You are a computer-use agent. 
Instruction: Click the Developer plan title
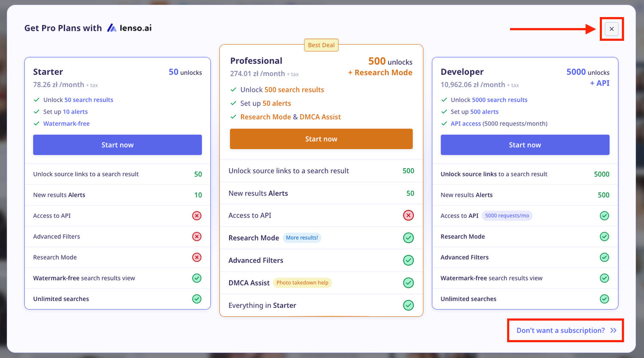tap(462, 72)
